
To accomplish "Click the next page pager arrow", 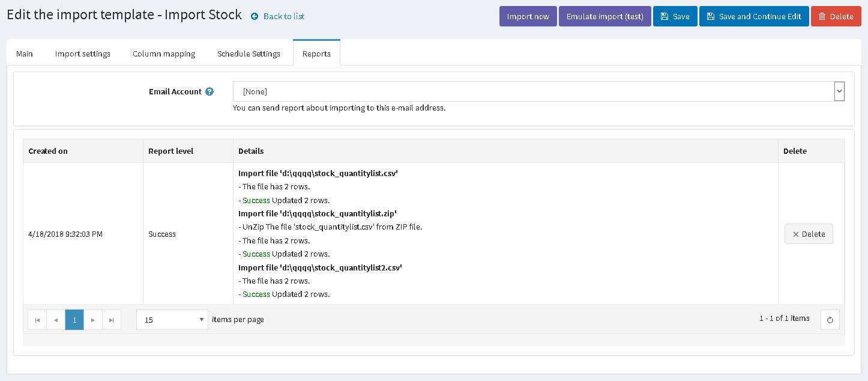I will pyautogui.click(x=92, y=320).
